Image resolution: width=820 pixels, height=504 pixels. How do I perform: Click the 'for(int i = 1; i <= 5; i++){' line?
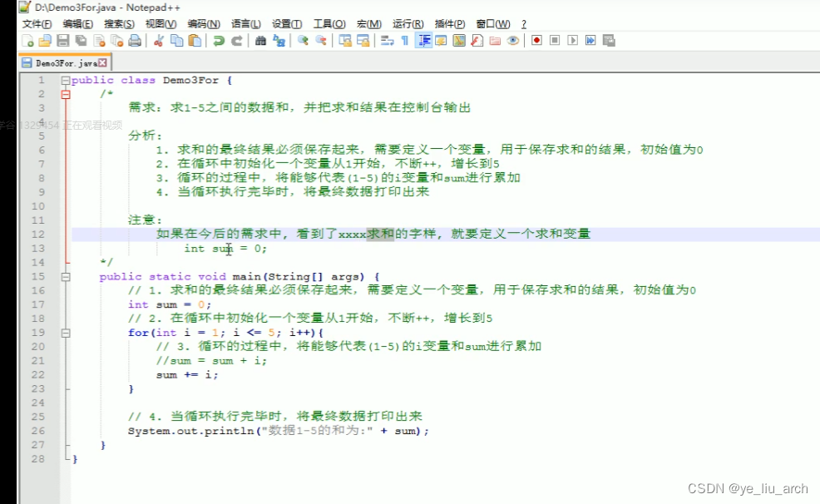(226, 333)
